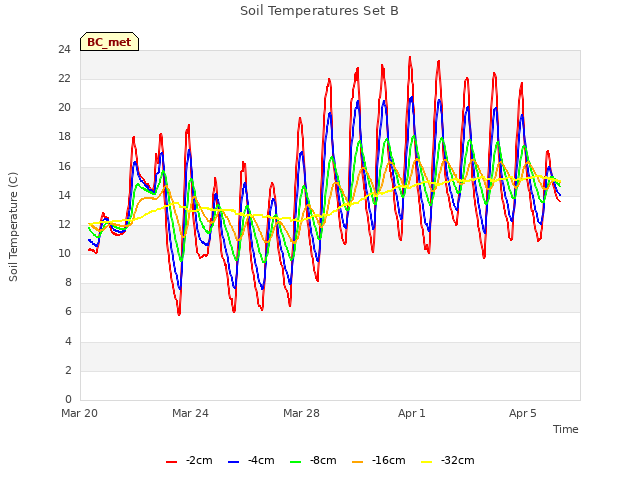Screen dimensions: 640x480
Task: Click the Apr 1 x-axis label
Action: 412,413
